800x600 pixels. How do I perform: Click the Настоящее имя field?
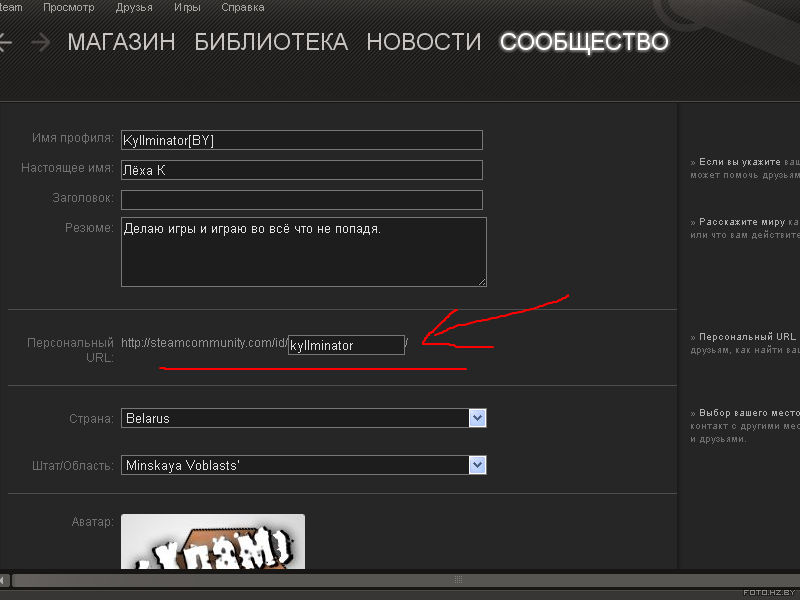point(302,170)
